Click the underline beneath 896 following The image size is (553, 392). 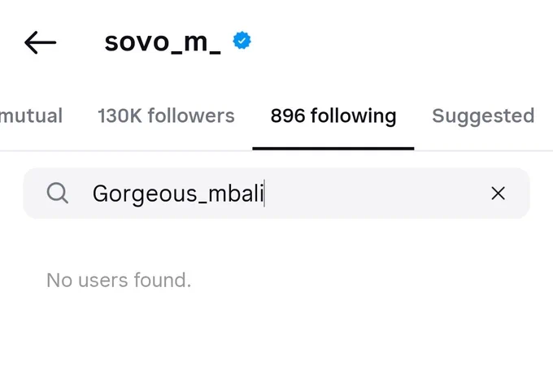point(333,149)
